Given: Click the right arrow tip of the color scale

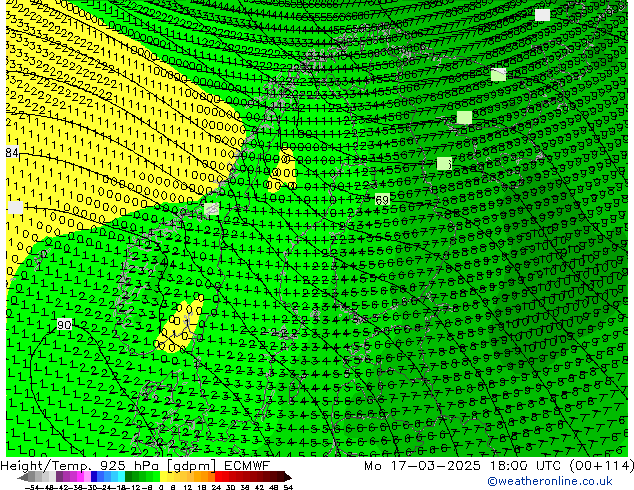Looking at the screenshot, I should pyautogui.click(x=288, y=477).
